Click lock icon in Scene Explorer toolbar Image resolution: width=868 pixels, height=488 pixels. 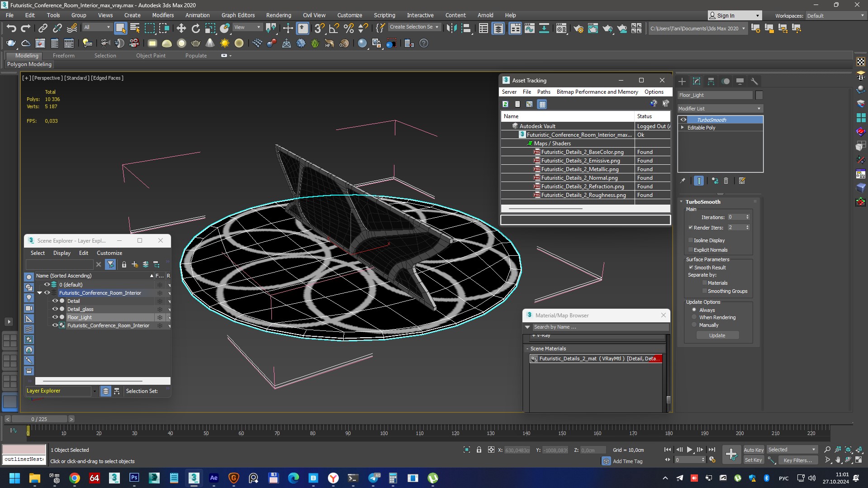[124, 264]
